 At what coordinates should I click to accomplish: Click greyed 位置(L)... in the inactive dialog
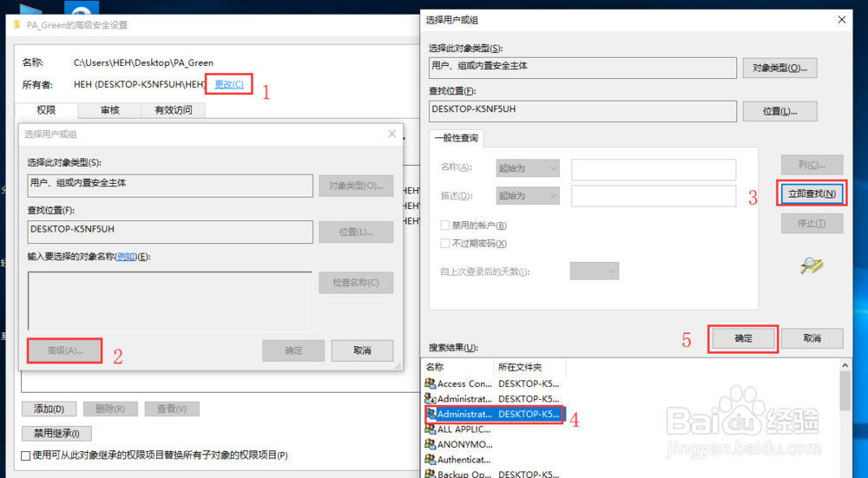coord(356,232)
